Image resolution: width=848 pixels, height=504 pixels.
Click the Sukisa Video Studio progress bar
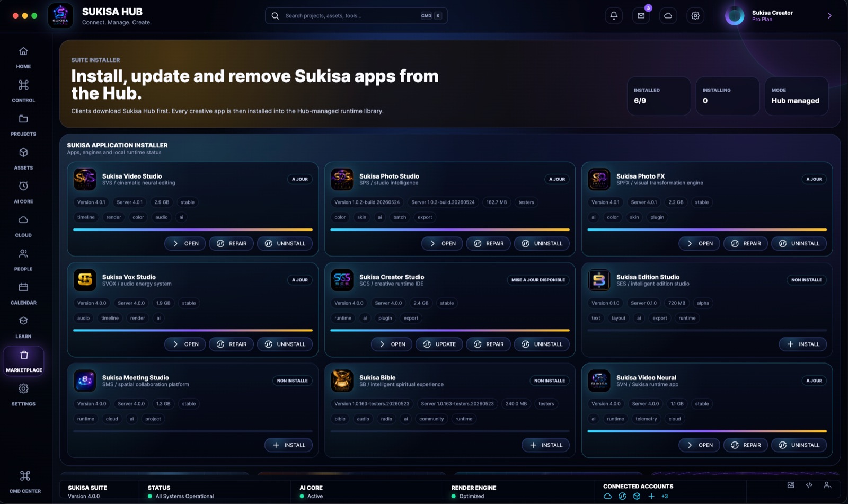(x=193, y=229)
